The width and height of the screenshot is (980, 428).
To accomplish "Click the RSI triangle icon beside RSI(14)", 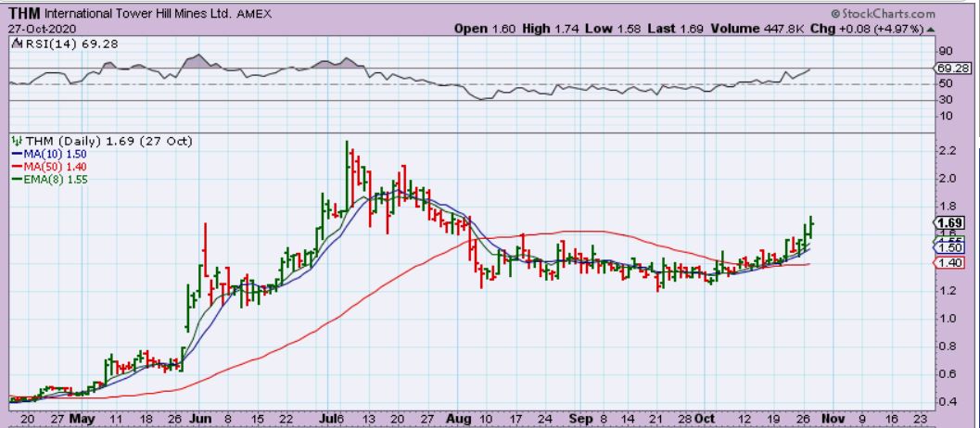I will (x=15, y=44).
